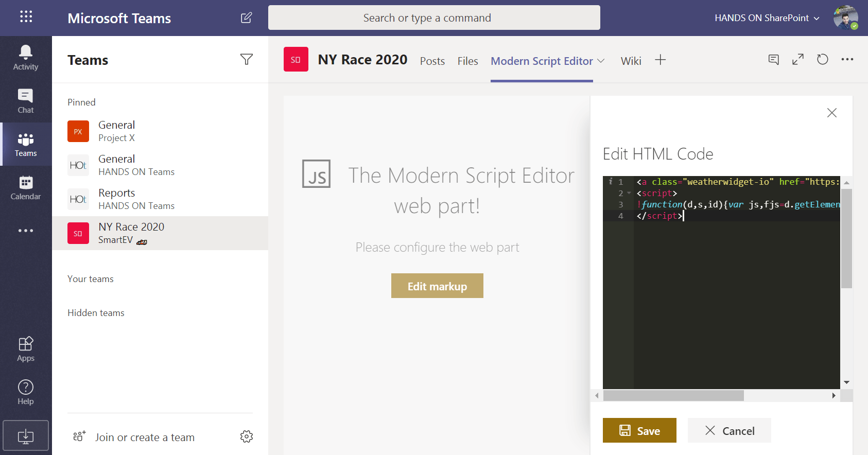Start a new chat with compose icon
Screen dimensions: 868x455
[x=247, y=18]
